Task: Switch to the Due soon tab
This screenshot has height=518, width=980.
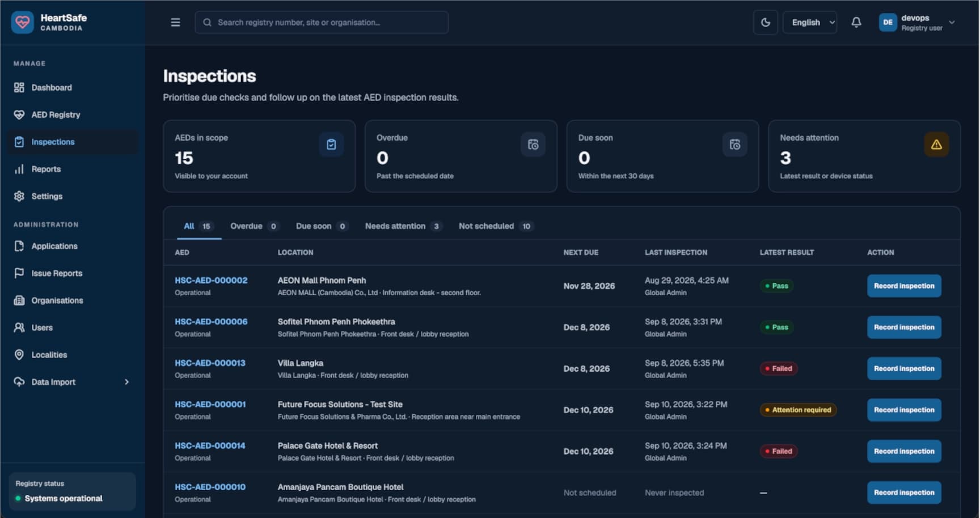Action: pyautogui.click(x=322, y=226)
